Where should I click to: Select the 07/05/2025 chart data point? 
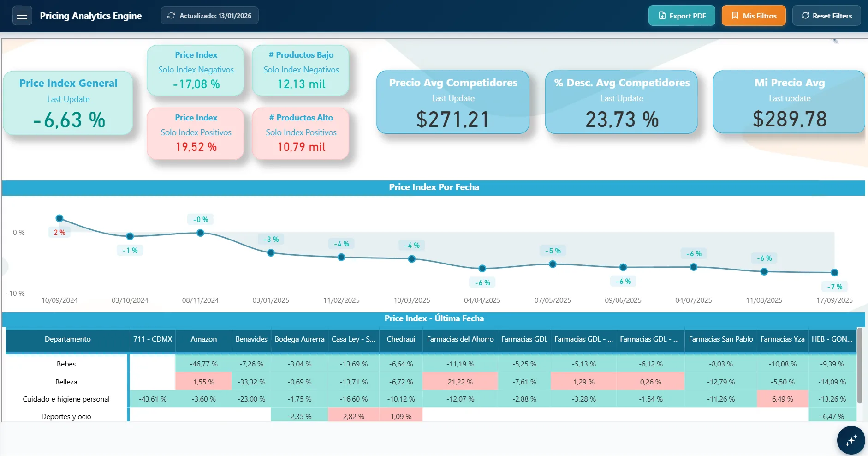pos(553,264)
